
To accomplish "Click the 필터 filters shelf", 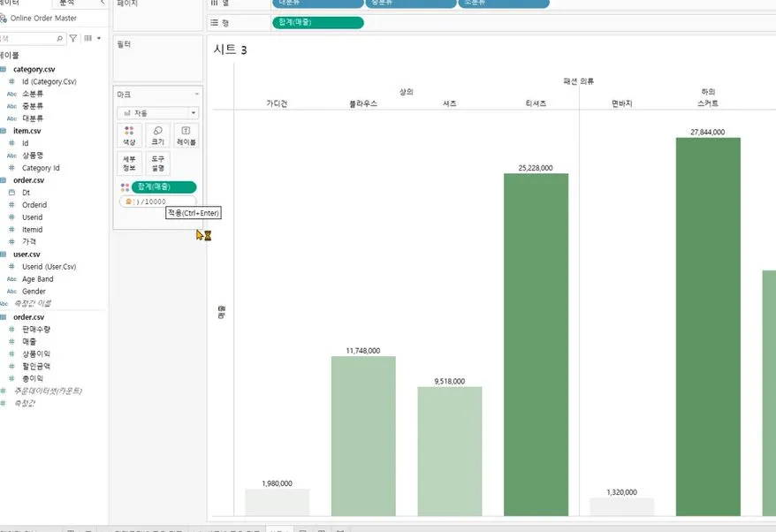I will coord(158,58).
